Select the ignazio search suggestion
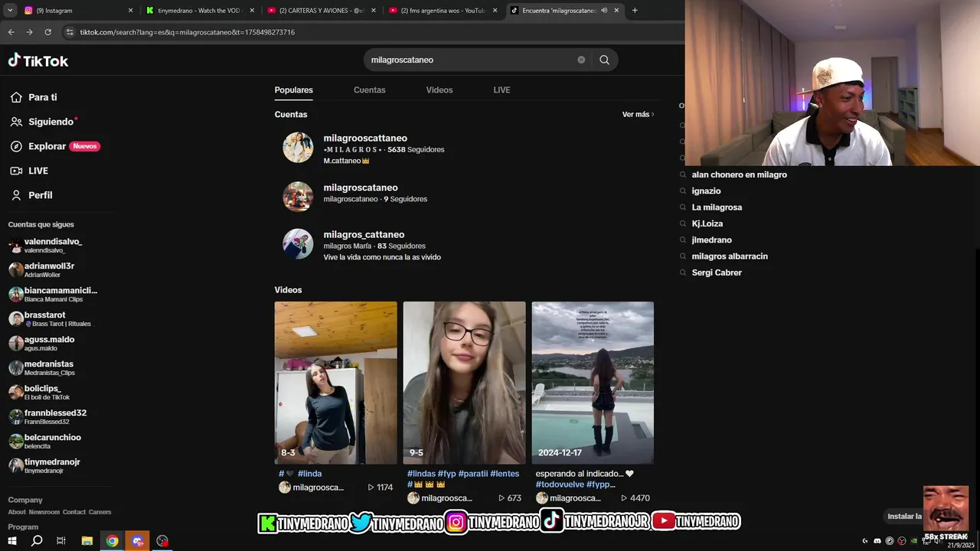Image resolution: width=980 pixels, height=551 pixels. [706, 191]
